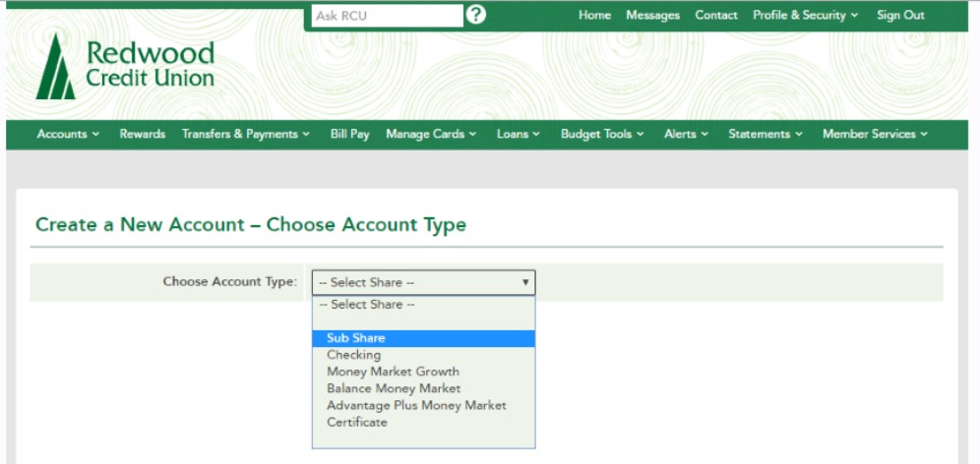Go to Home in top bar
The width and height of the screenshot is (980, 464).
click(x=594, y=15)
